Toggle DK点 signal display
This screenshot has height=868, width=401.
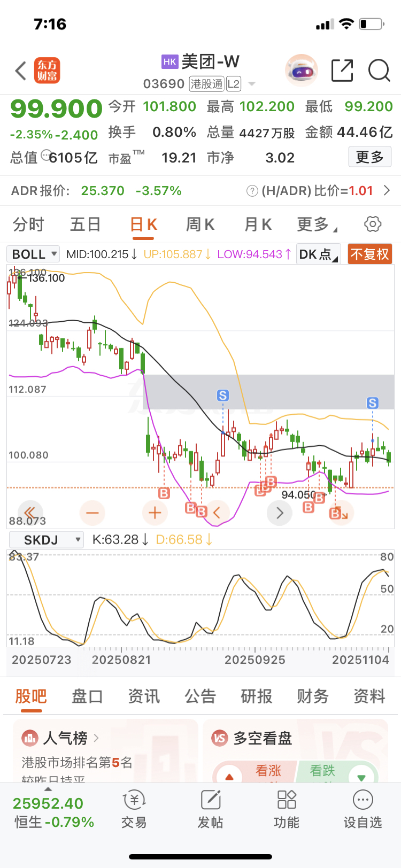tap(319, 254)
